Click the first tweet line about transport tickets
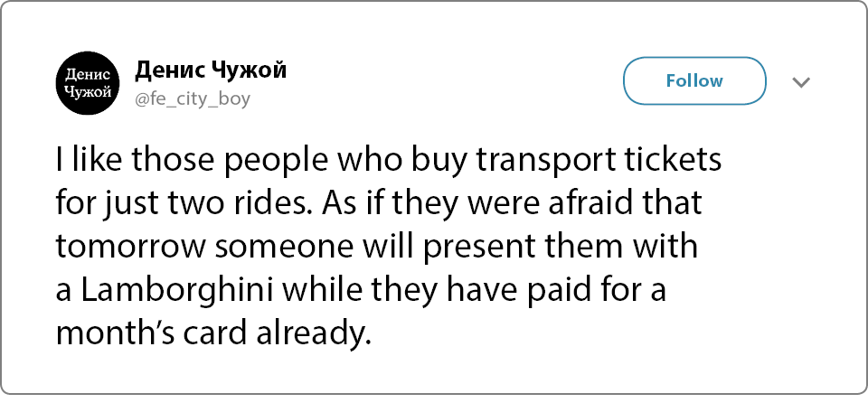The image size is (868, 403). (x=389, y=161)
